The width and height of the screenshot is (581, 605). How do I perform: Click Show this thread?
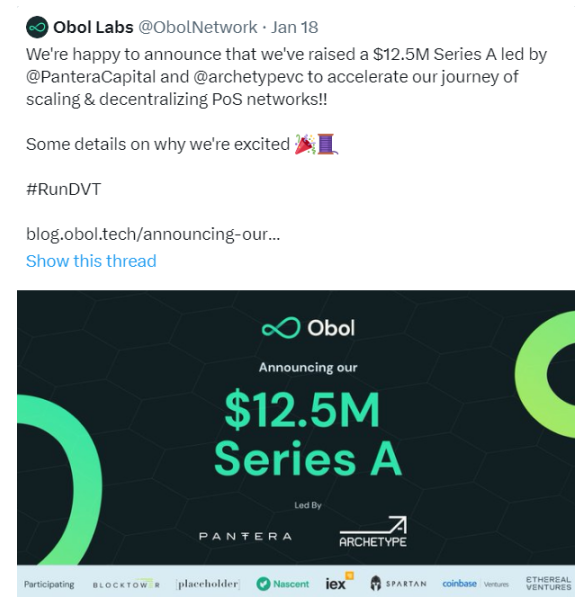pos(91,261)
